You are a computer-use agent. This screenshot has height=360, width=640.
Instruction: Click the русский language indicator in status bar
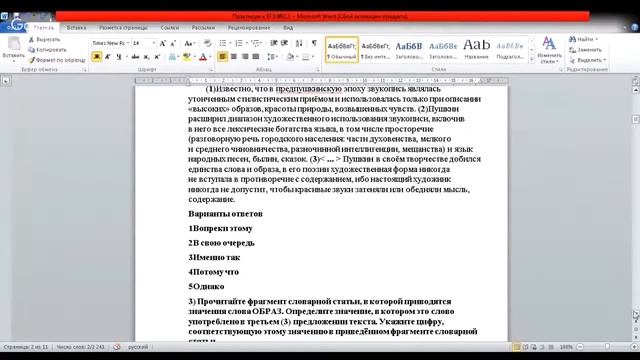click(x=138, y=347)
